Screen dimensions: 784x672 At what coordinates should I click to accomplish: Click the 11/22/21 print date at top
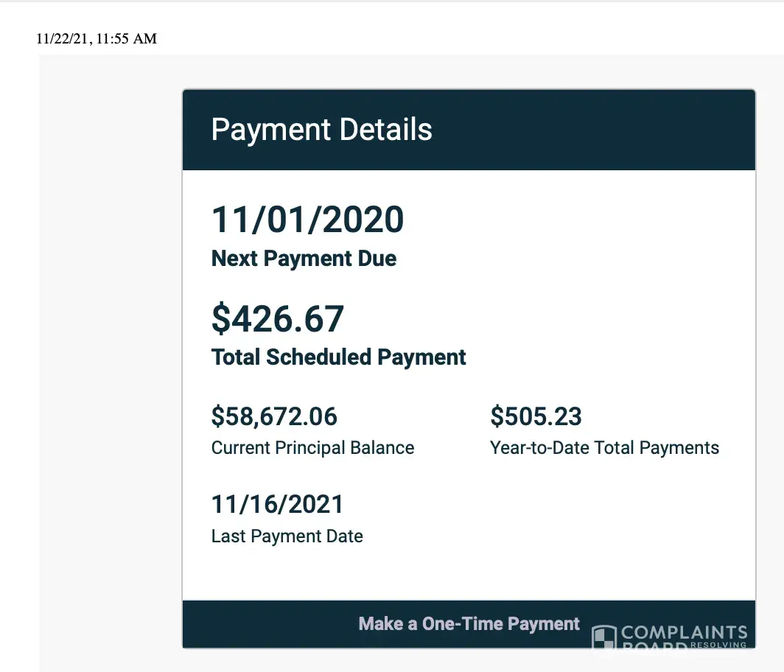63,38
